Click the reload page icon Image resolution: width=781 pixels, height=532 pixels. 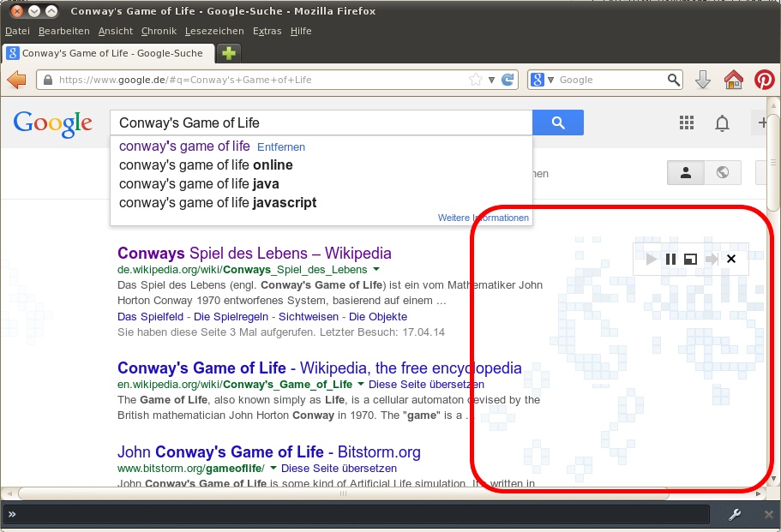508,80
